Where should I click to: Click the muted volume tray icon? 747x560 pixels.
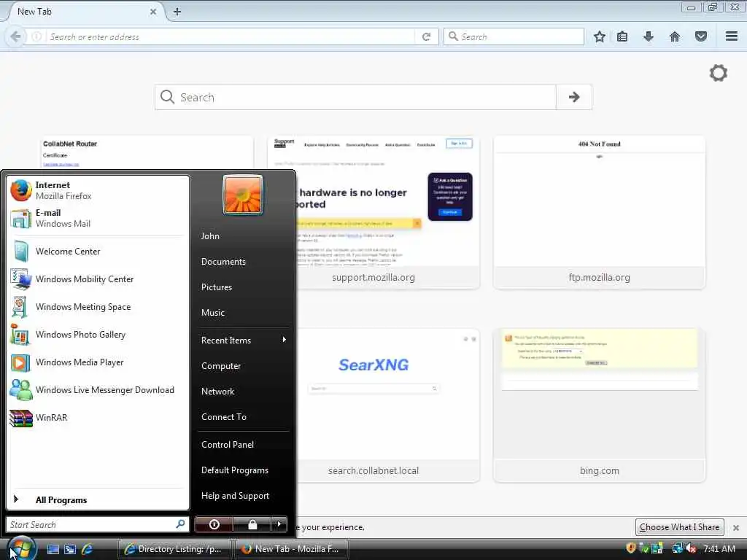click(692, 548)
